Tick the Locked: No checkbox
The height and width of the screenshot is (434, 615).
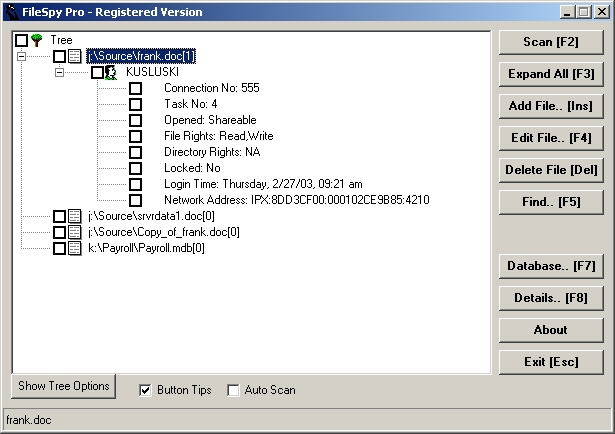click(x=135, y=168)
